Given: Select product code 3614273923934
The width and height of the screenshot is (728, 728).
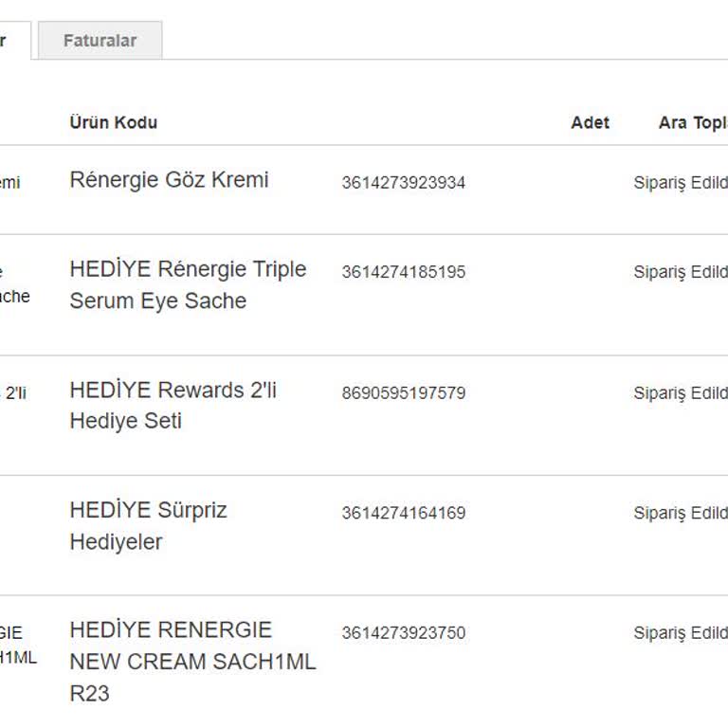Looking at the screenshot, I should pyautogui.click(x=404, y=182).
